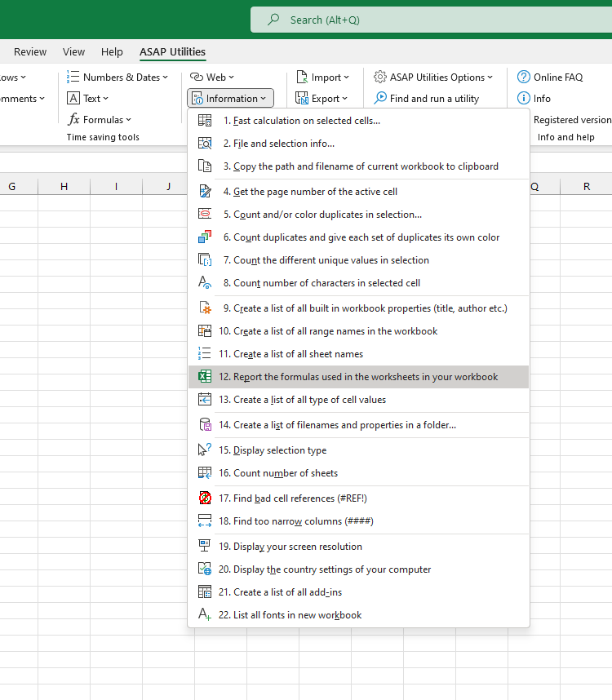Select column R header
This screenshot has height=700, width=612.
(x=586, y=187)
